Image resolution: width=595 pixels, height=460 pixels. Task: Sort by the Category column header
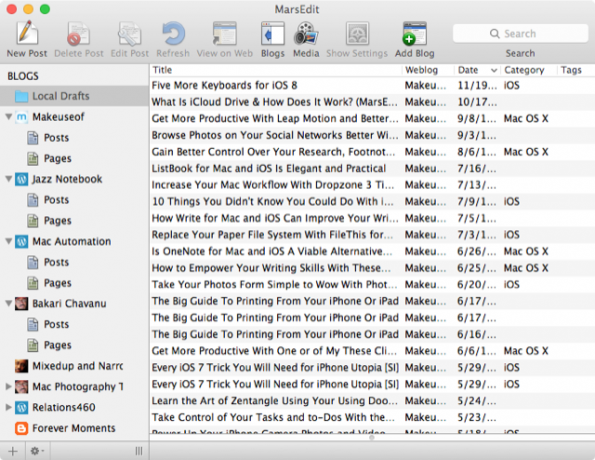(x=529, y=70)
